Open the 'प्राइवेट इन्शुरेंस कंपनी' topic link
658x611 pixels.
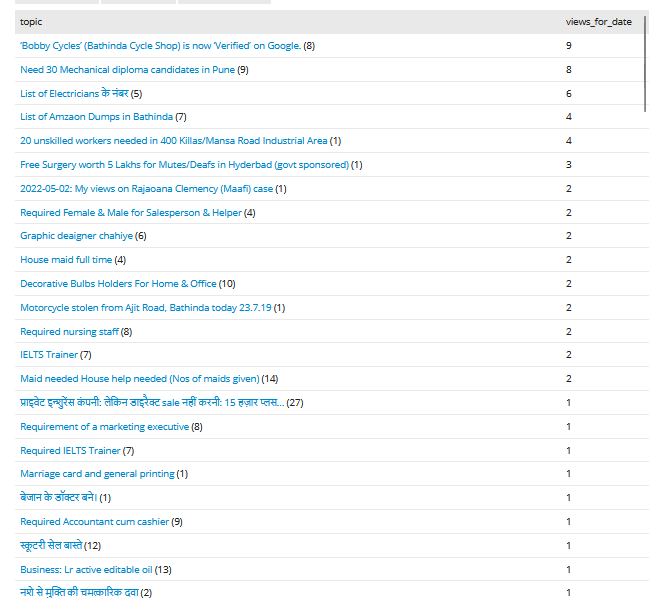[152, 402]
